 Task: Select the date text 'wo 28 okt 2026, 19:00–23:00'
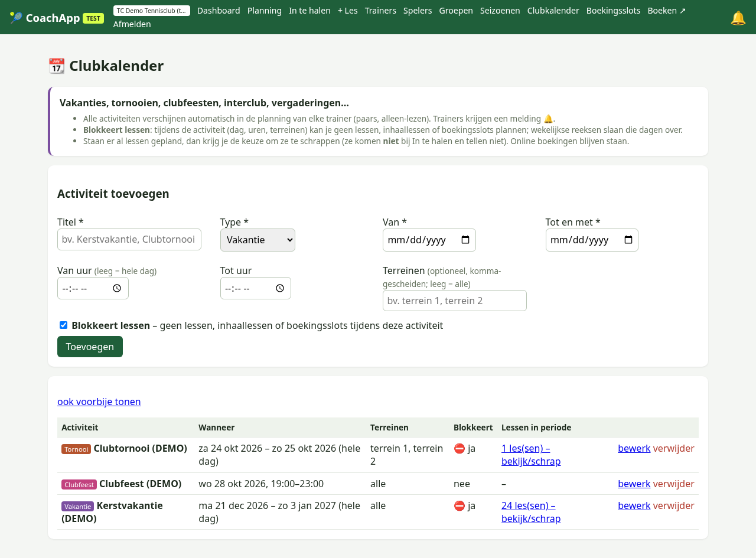pos(261,484)
